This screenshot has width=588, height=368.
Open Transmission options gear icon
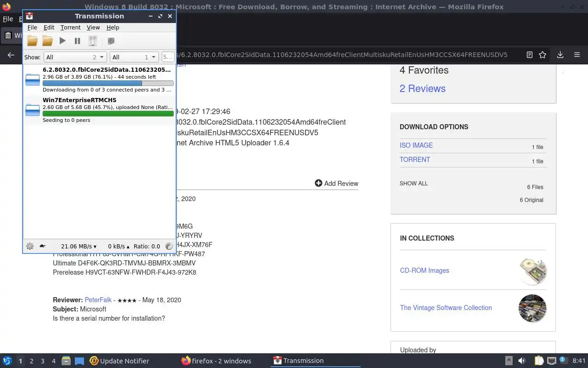tap(30, 246)
